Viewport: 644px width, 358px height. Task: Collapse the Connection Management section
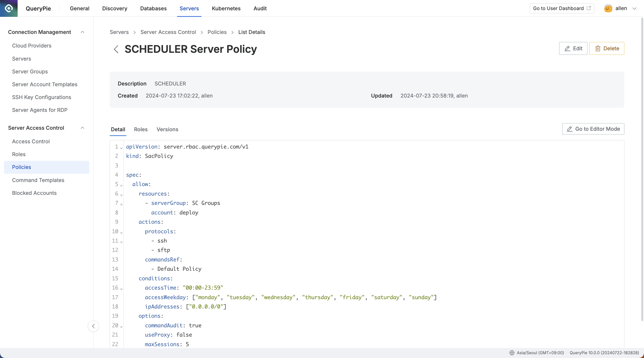[x=82, y=32]
